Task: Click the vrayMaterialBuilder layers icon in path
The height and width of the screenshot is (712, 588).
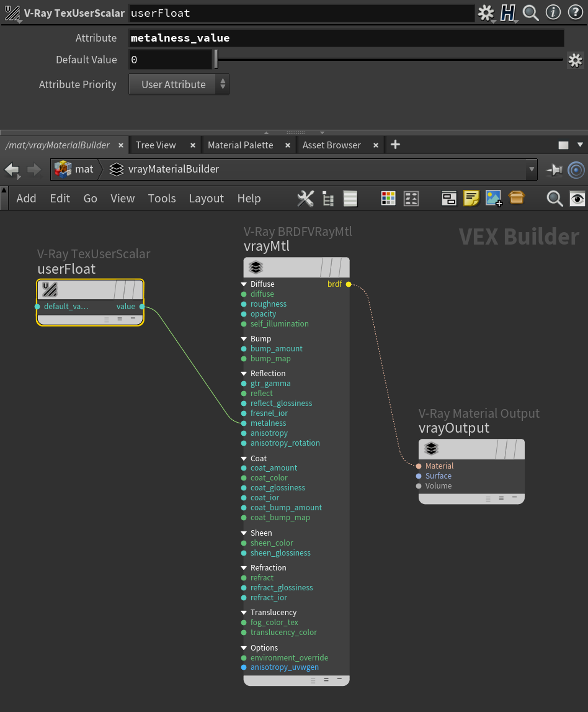Action: point(117,169)
